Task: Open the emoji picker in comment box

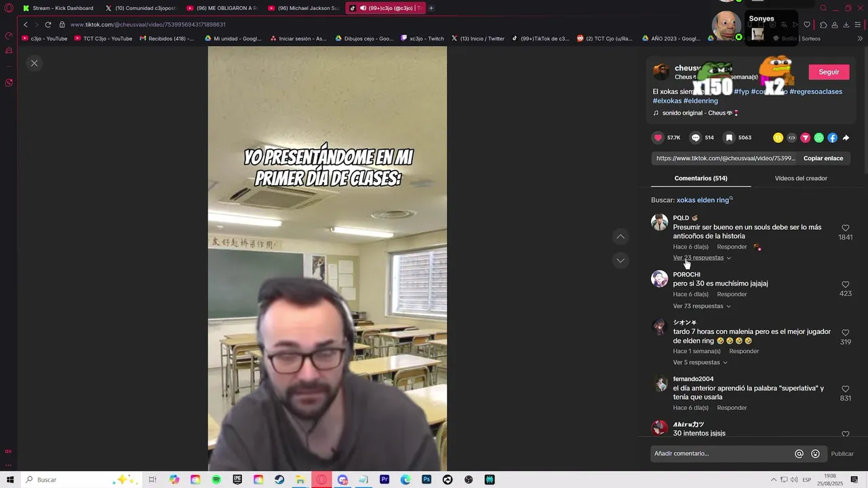Action: pos(815,454)
